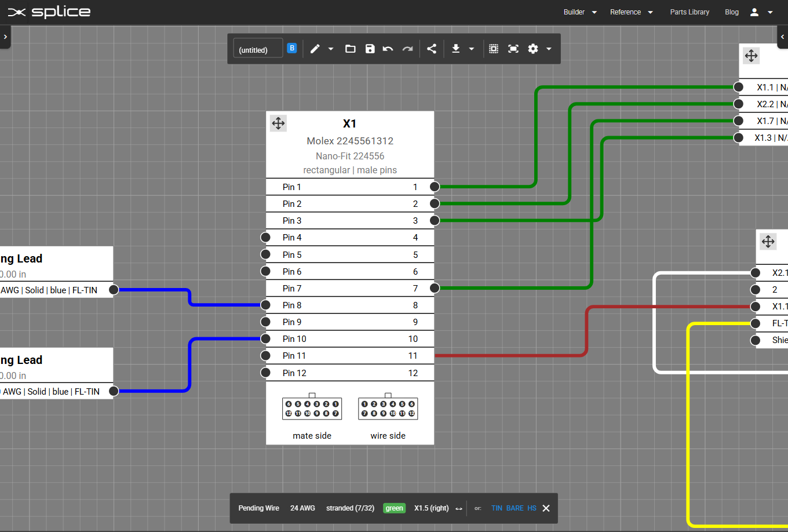Screen dimensions: 788x532
Task: Click the fit-to-screen icon
Action: click(x=513, y=49)
